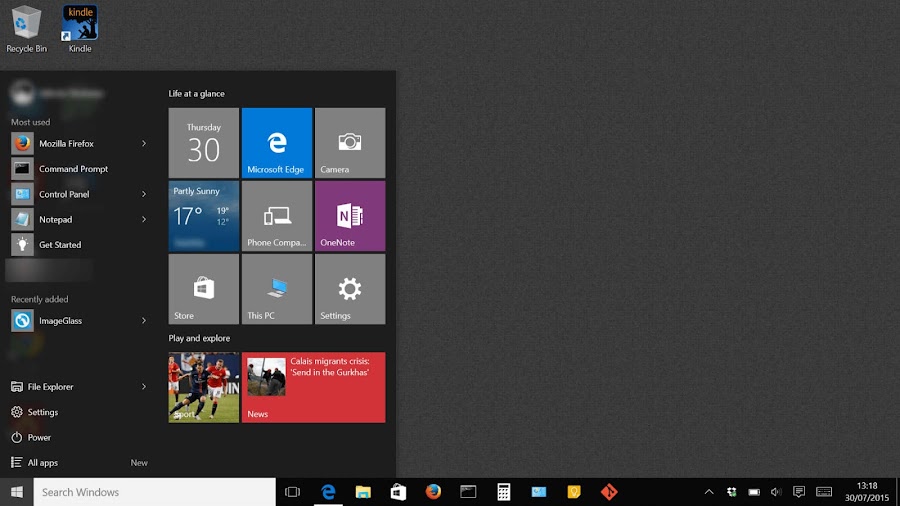900x506 pixels.
Task: Click the user account picture
Action: coord(23,93)
